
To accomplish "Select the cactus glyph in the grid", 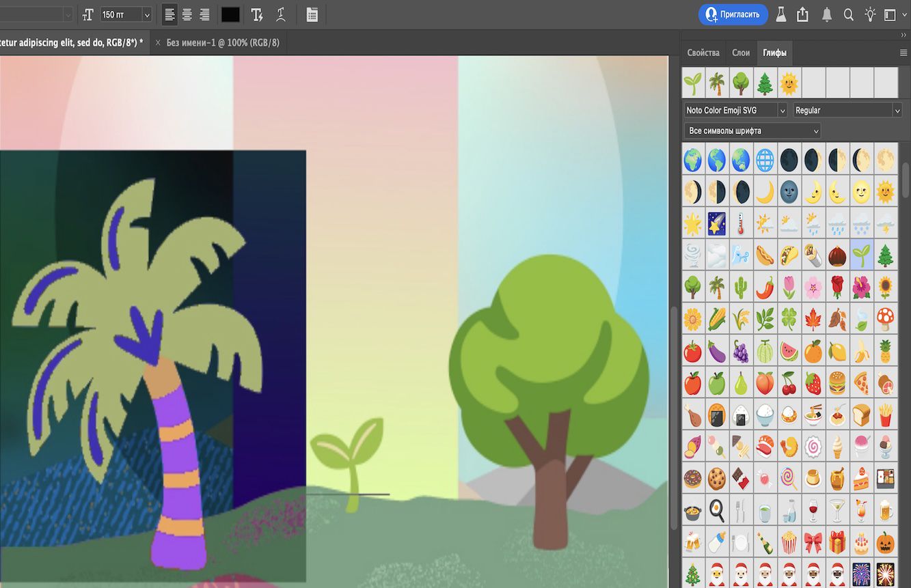I will (741, 286).
